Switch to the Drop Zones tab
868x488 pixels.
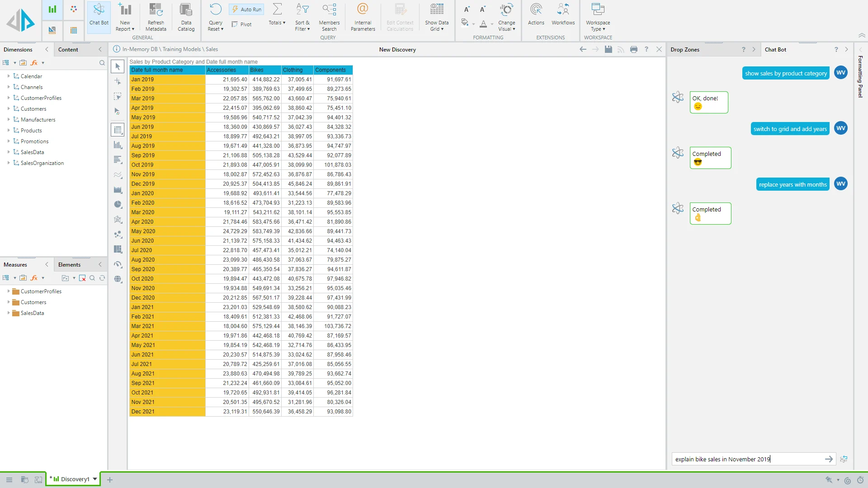click(685, 50)
